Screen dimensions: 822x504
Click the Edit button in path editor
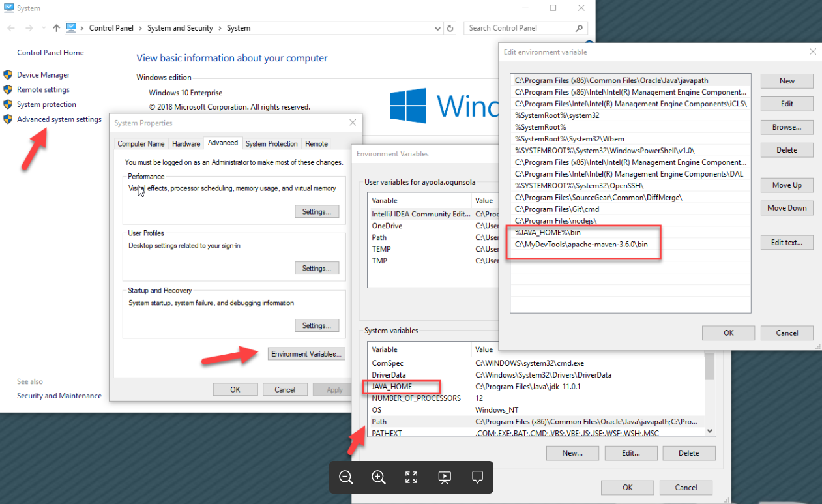coord(787,104)
